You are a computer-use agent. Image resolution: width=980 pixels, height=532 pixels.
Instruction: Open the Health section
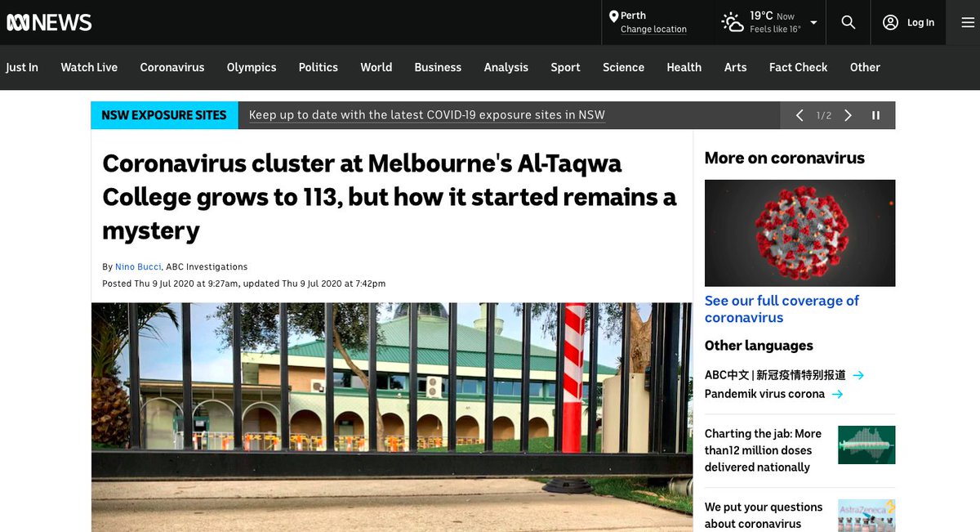684,67
